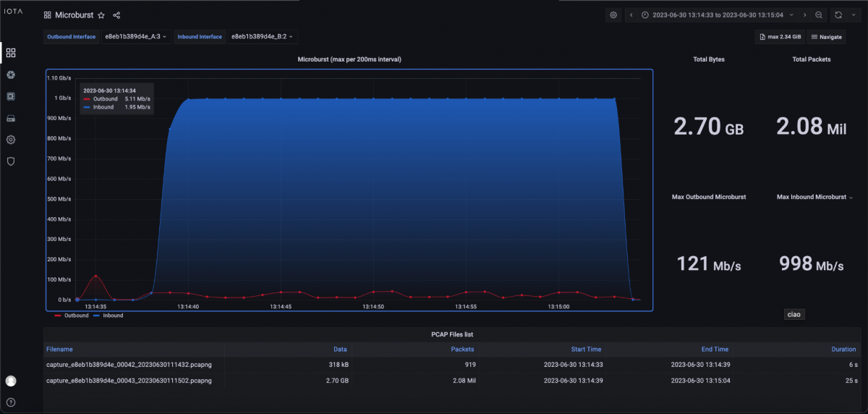Image resolution: width=868 pixels, height=414 pixels.
Task: Click the capture aperture icon in sidebar
Action: [x=11, y=75]
